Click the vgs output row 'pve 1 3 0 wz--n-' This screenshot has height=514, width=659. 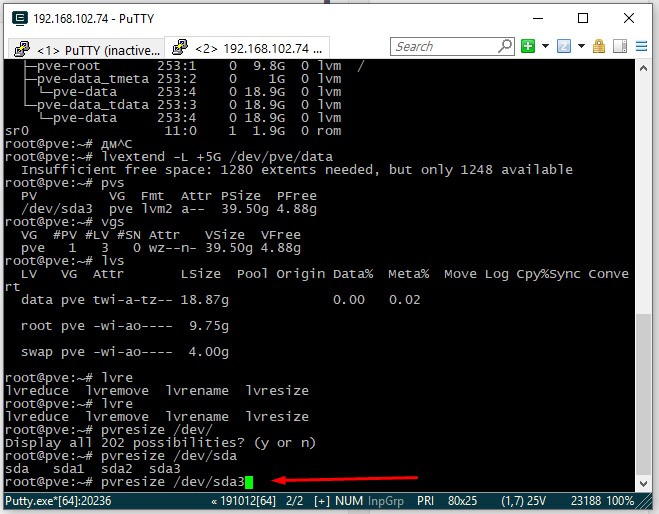click(161, 248)
